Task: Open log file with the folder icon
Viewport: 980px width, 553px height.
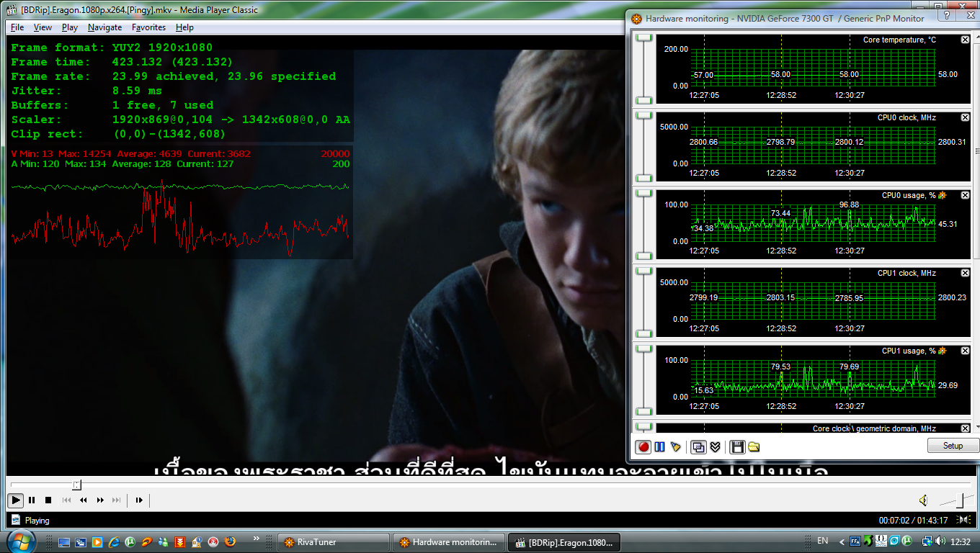Action: [x=754, y=447]
